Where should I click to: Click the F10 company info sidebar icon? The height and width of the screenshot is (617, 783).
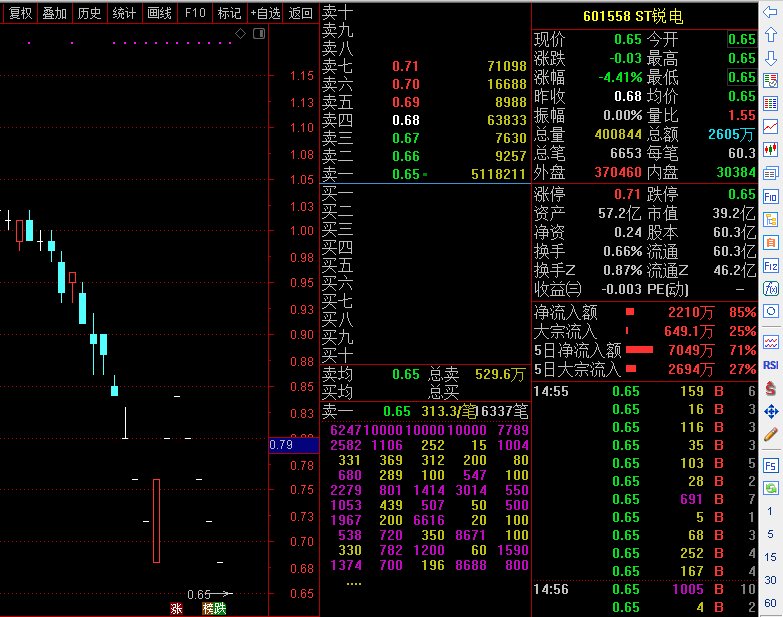coord(771,197)
